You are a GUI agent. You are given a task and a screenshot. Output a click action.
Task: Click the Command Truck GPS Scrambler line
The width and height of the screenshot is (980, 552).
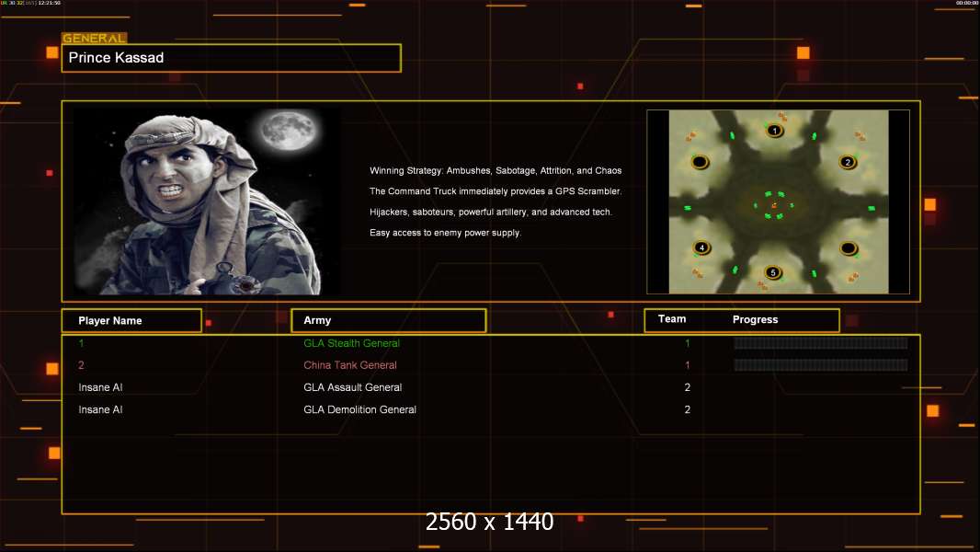(496, 191)
